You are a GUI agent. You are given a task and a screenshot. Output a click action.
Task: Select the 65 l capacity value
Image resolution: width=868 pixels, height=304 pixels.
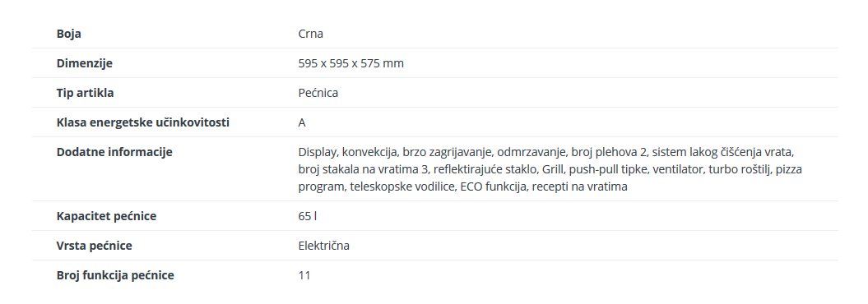tap(307, 216)
